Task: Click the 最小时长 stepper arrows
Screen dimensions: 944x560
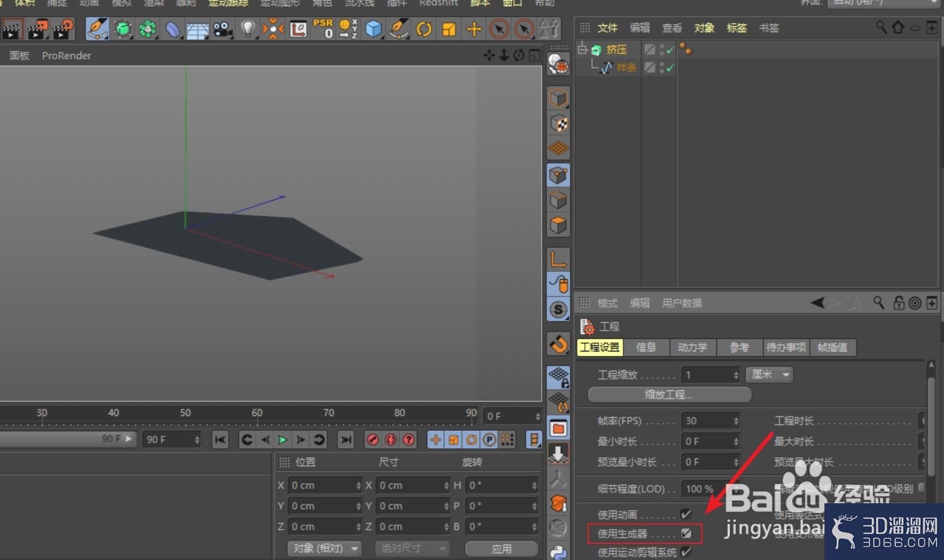Action: (x=736, y=441)
